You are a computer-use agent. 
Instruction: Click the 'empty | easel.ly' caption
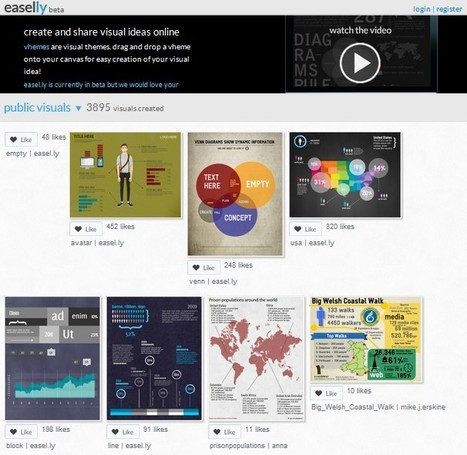[x=33, y=154]
